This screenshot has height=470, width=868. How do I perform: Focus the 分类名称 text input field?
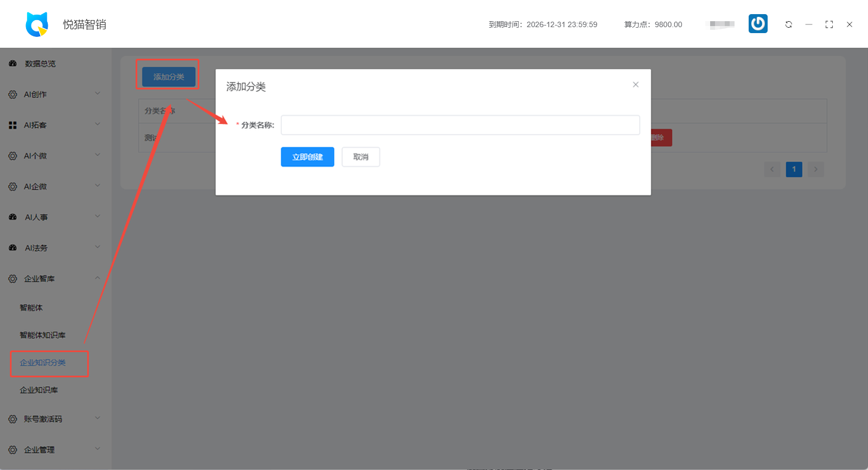(x=460, y=125)
